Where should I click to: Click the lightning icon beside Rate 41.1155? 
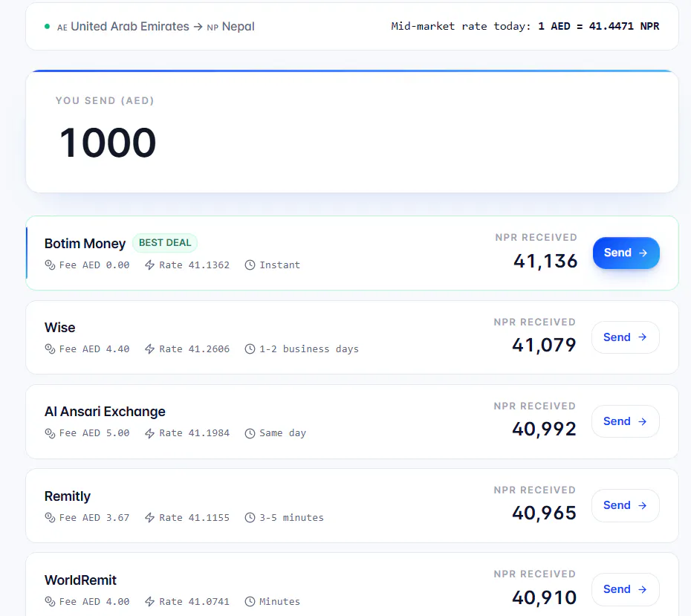pyautogui.click(x=150, y=517)
